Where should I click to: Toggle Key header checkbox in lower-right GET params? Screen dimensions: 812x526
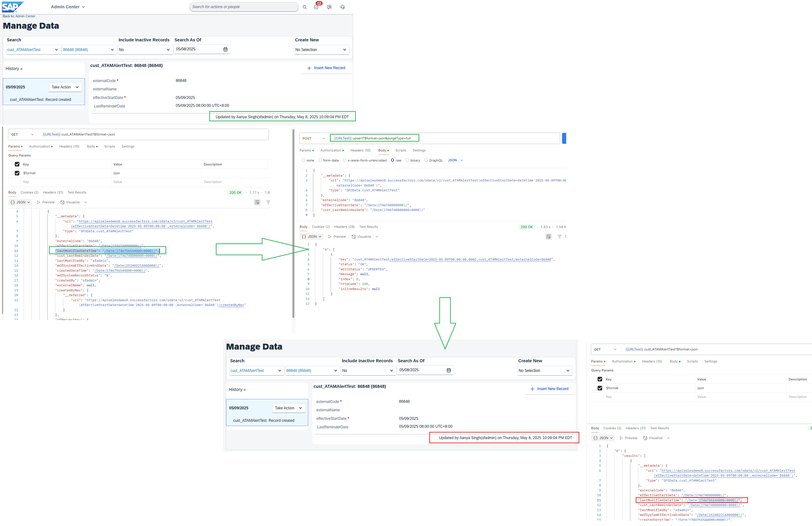[x=600, y=380]
